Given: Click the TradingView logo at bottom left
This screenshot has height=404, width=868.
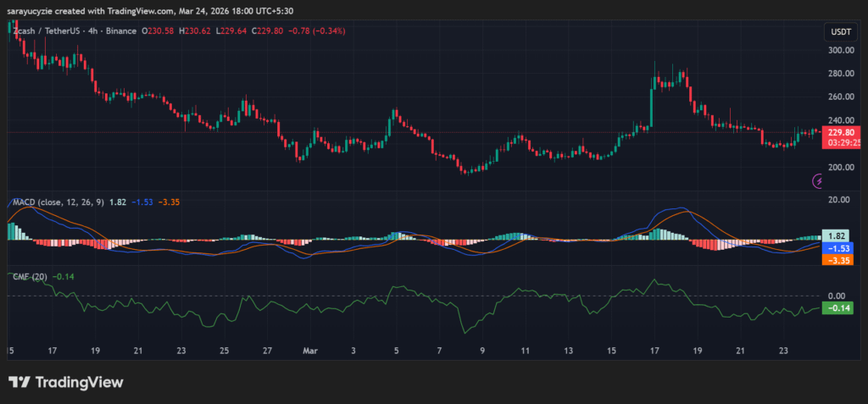Looking at the screenshot, I should [x=66, y=382].
